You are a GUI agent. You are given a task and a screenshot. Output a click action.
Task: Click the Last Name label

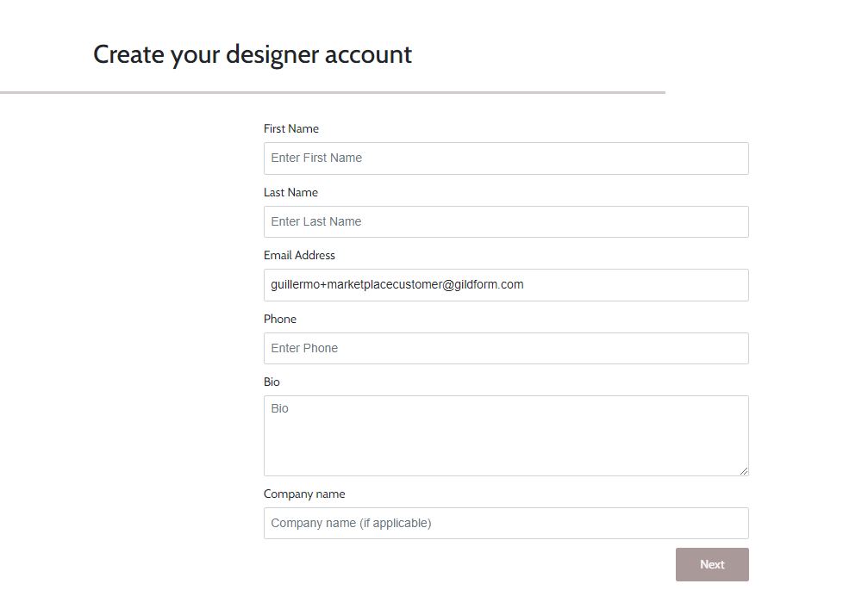pos(290,192)
